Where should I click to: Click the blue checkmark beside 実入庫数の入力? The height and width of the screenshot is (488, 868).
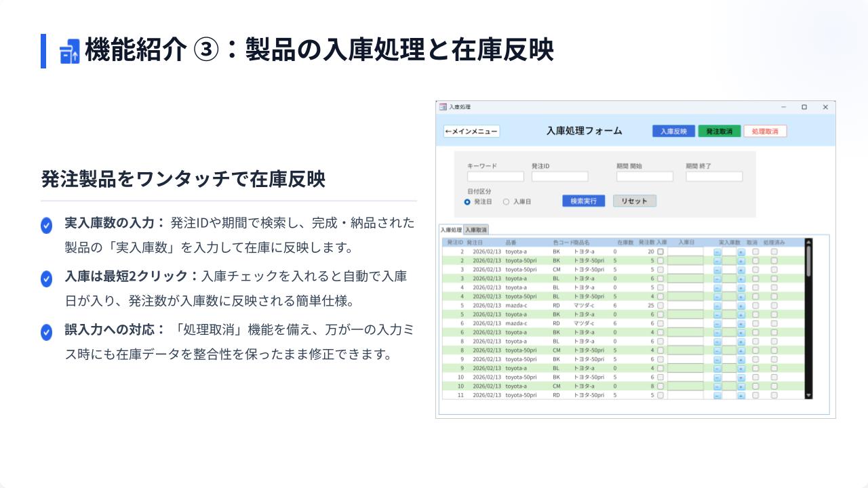(x=46, y=225)
